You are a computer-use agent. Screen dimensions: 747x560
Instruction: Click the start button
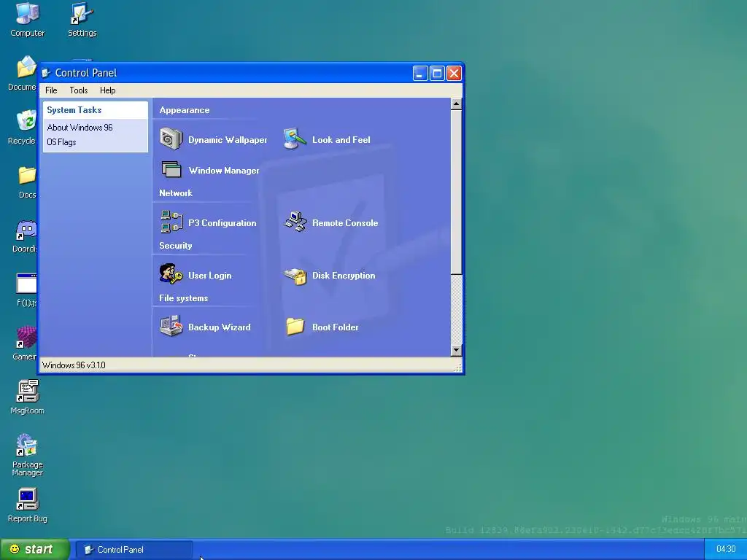coord(34,549)
